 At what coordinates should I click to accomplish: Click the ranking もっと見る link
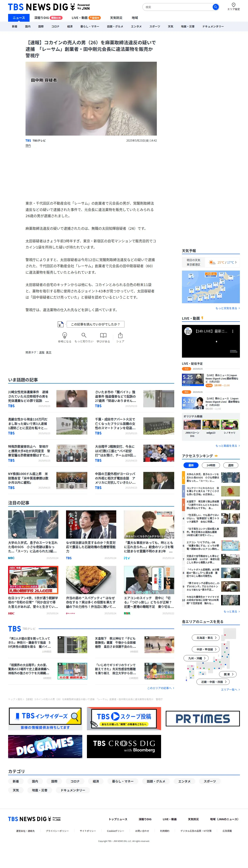click(232, 611)
